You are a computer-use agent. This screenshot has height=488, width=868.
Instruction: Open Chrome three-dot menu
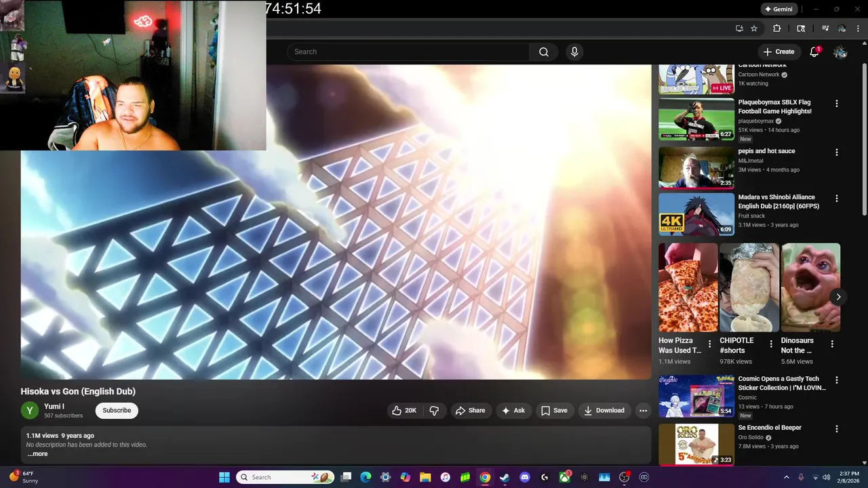point(859,28)
